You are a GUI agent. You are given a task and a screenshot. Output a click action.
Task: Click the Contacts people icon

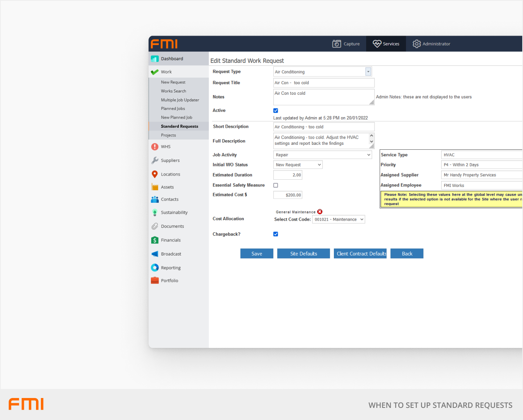pos(155,199)
